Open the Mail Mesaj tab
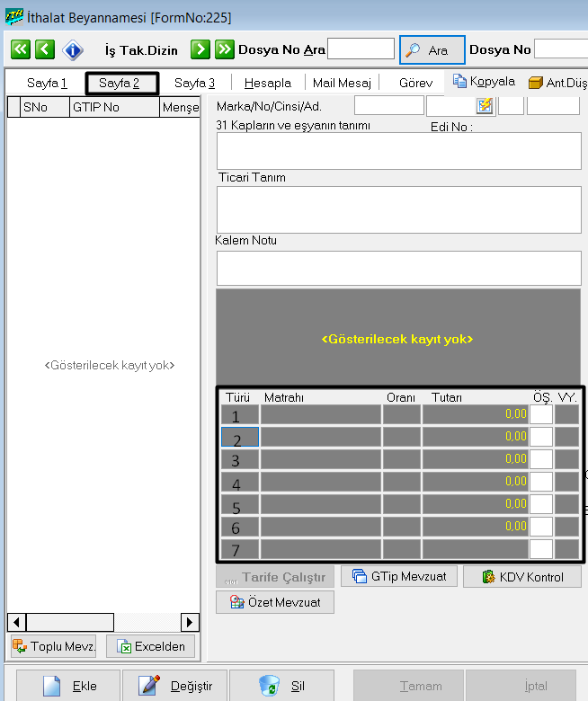 (342, 83)
